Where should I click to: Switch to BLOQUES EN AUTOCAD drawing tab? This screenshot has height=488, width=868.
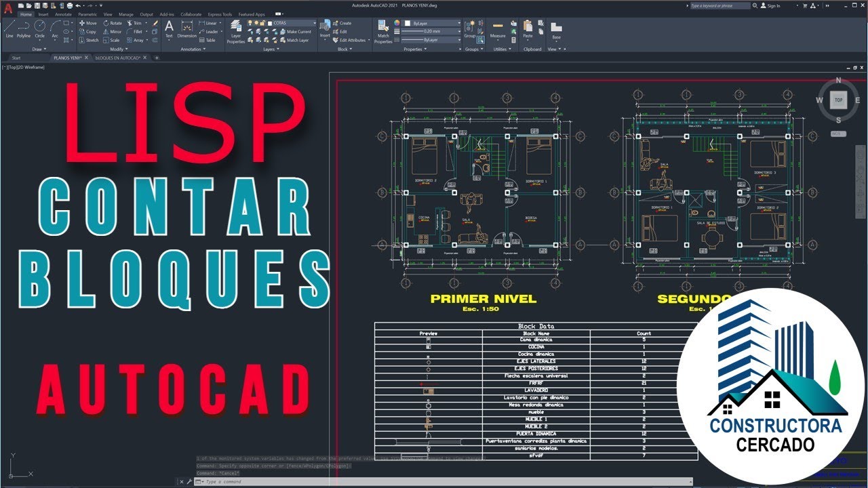118,58
